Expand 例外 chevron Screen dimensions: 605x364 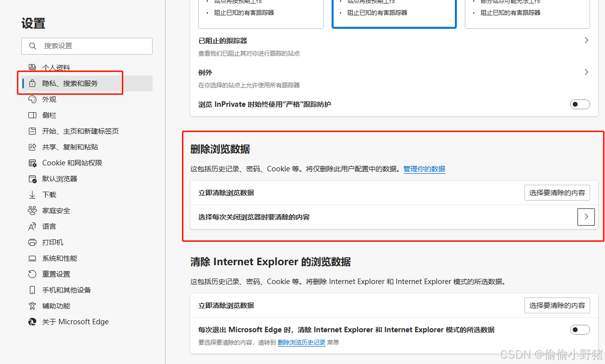(586, 72)
